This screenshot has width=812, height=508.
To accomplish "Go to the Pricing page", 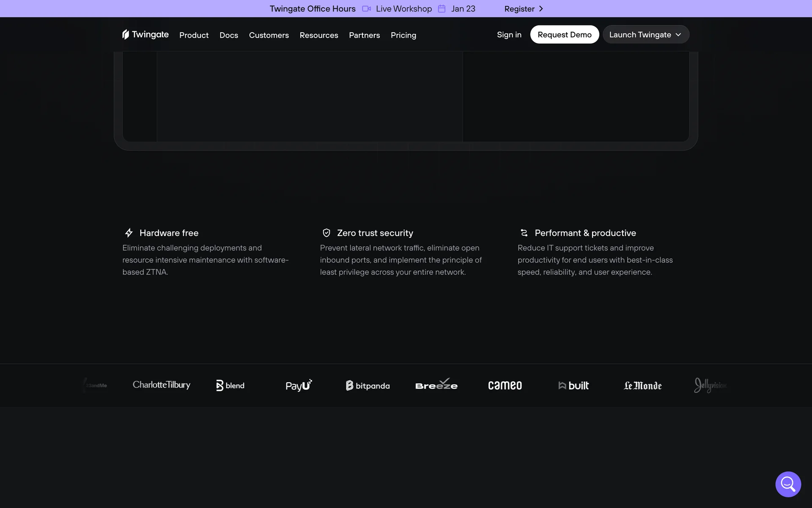I will click(403, 35).
